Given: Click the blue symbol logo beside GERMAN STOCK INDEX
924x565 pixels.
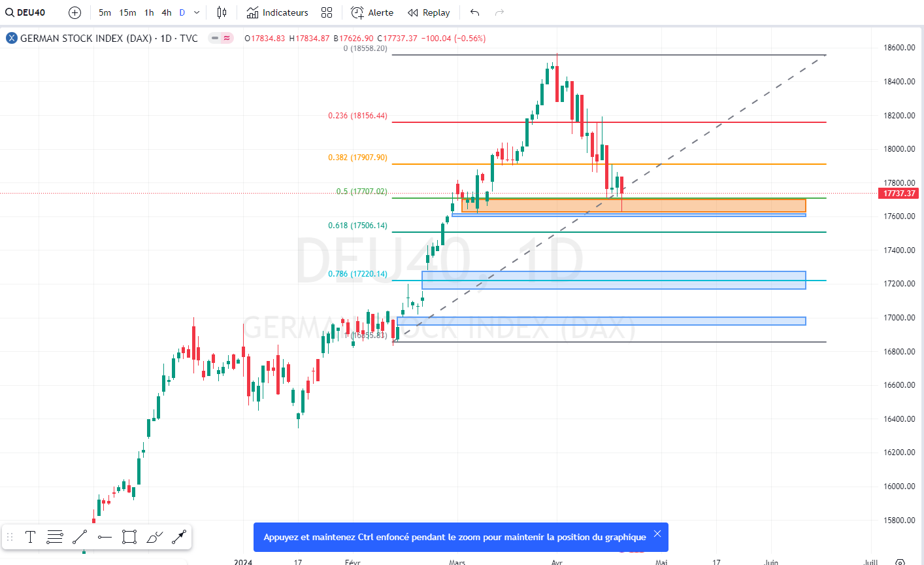Looking at the screenshot, I should 12,38.
